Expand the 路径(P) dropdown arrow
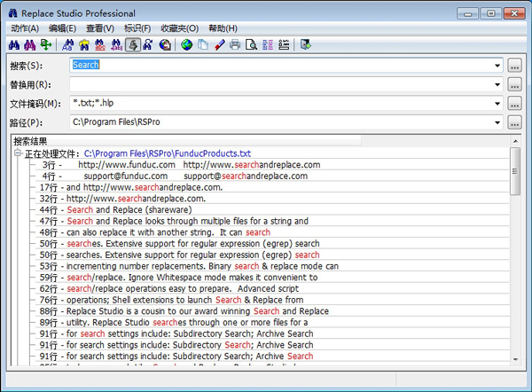This screenshot has width=532, height=392. [x=497, y=122]
